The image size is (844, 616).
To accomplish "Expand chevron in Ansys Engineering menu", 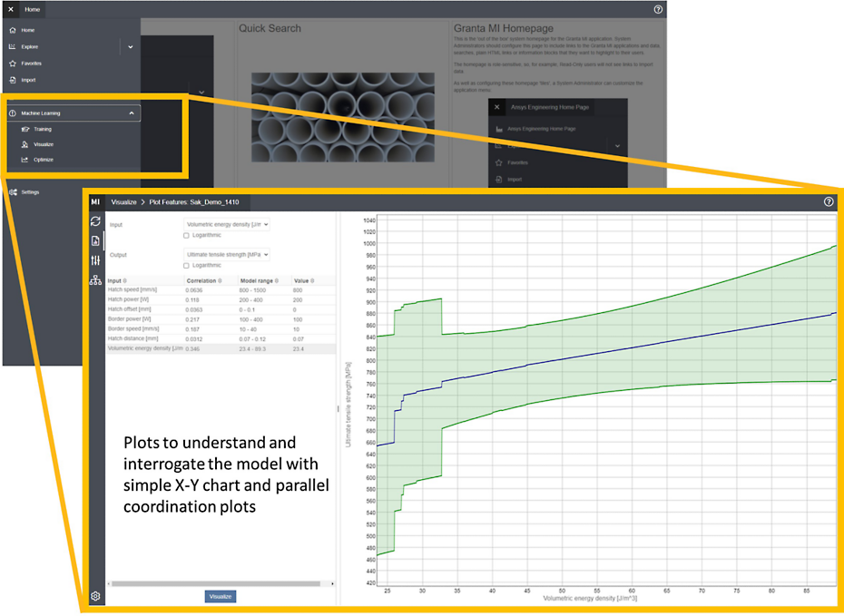I will [617, 146].
